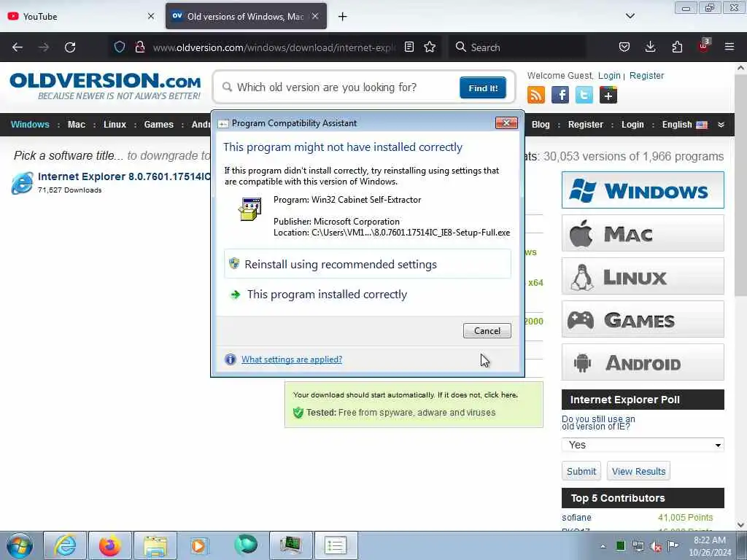The width and height of the screenshot is (747, 560).
Task: Click the OLDVERSION.com site logo
Action: coord(105,86)
